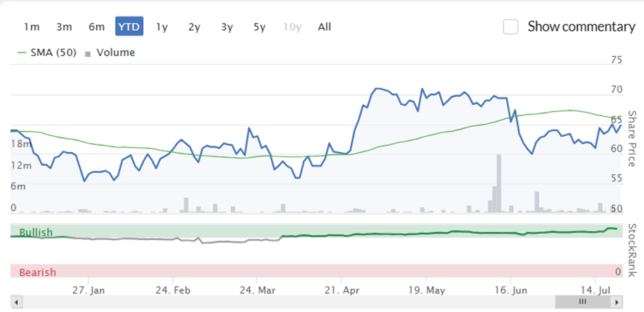644x312 pixels.
Task: Click the 19. May date label
Action: (x=427, y=290)
